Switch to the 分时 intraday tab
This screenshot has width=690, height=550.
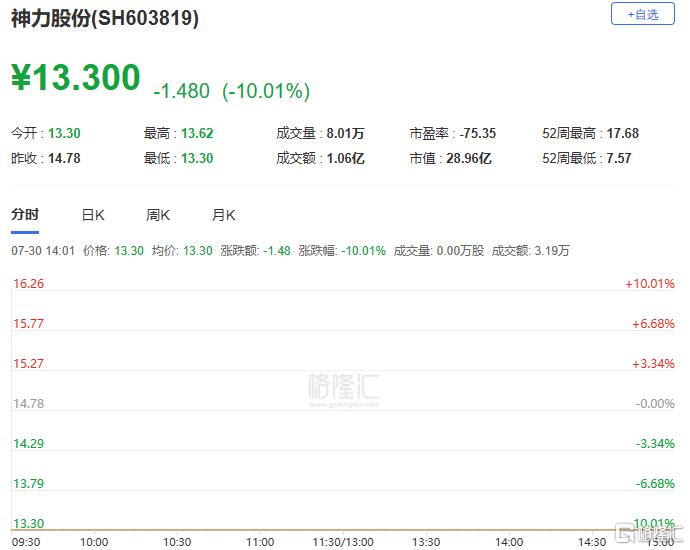click(x=25, y=215)
